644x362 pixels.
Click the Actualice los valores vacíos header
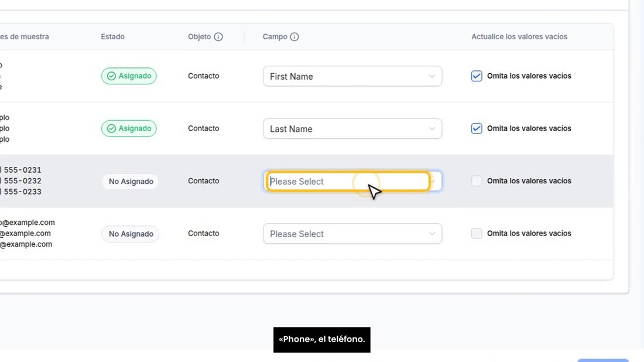pyautogui.click(x=519, y=36)
